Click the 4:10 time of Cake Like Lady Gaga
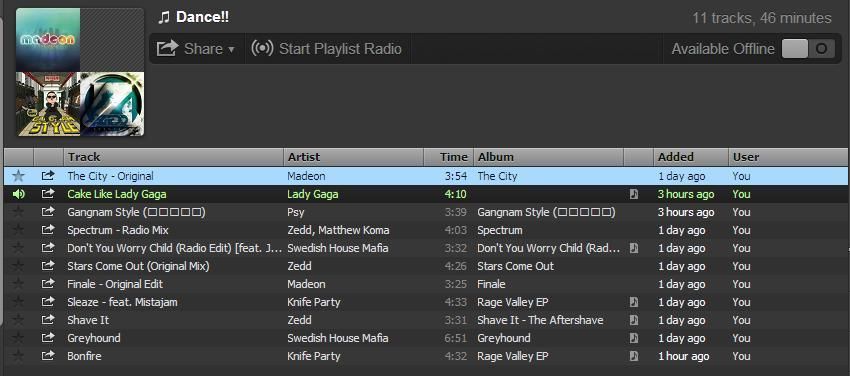Image resolution: width=850 pixels, height=376 pixels. (455, 194)
